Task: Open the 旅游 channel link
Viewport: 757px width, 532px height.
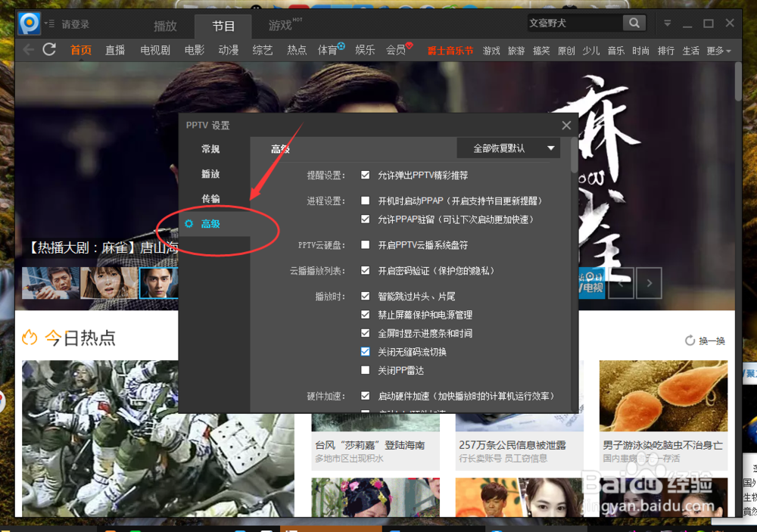Action: click(516, 51)
